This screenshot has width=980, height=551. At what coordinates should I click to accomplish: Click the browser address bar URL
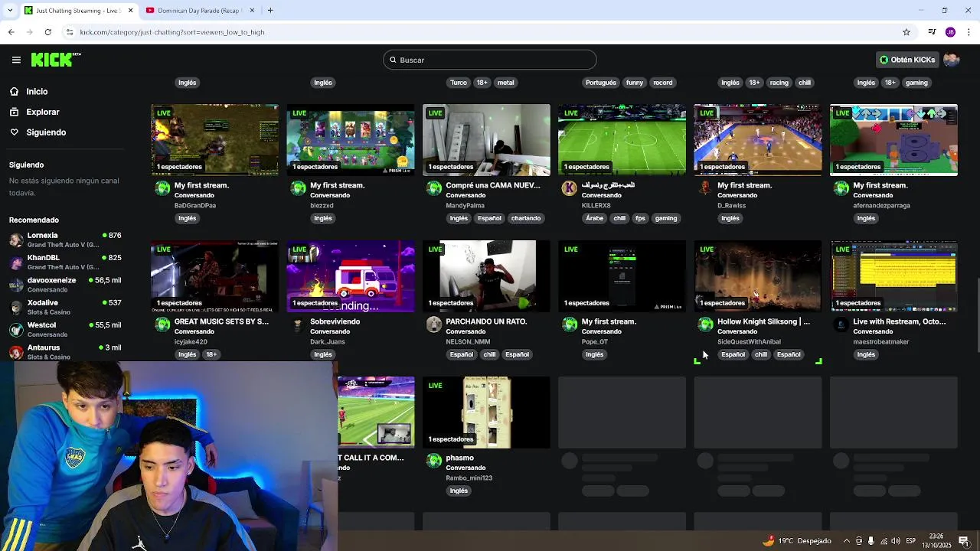[172, 32]
